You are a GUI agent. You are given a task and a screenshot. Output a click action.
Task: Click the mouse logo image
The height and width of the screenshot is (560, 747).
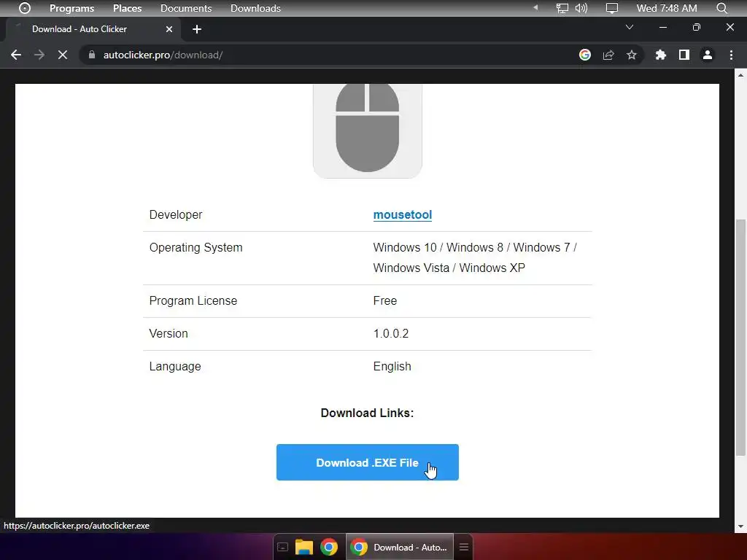tap(368, 131)
